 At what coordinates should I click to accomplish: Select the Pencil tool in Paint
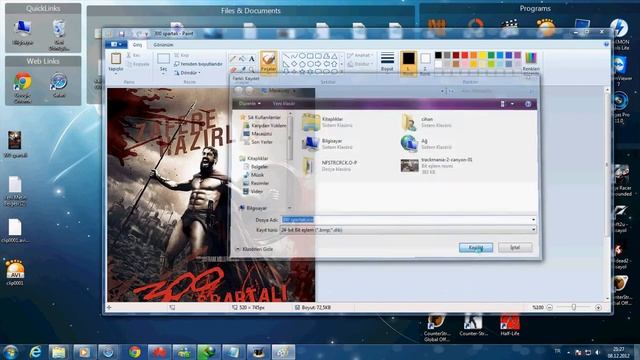click(233, 59)
